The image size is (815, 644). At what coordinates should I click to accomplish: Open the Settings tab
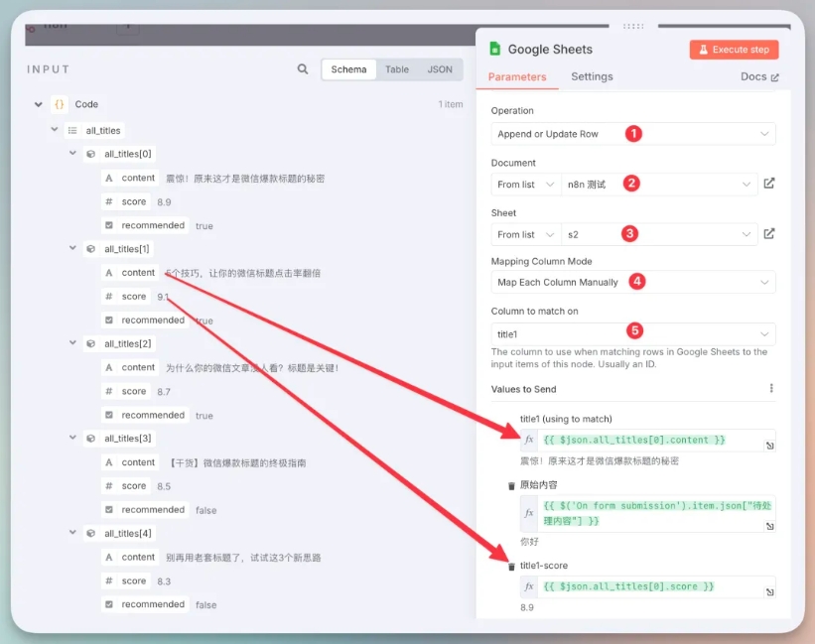coord(592,76)
